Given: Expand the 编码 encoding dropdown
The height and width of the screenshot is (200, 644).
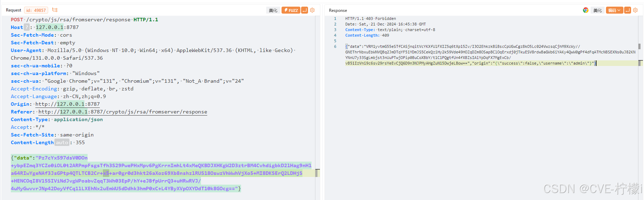Looking at the screenshot, I should [x=614, y=10].
